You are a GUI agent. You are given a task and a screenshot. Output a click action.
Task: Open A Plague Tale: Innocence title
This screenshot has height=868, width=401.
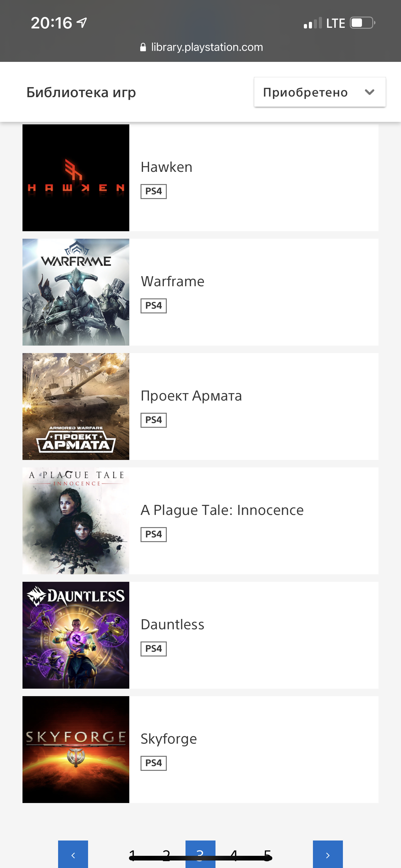222,510
